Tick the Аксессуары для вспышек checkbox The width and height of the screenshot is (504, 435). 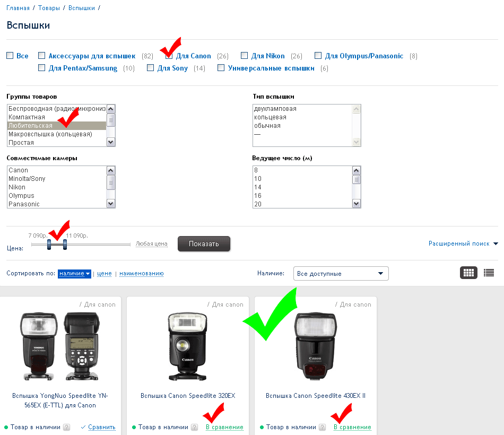point(41,56)
